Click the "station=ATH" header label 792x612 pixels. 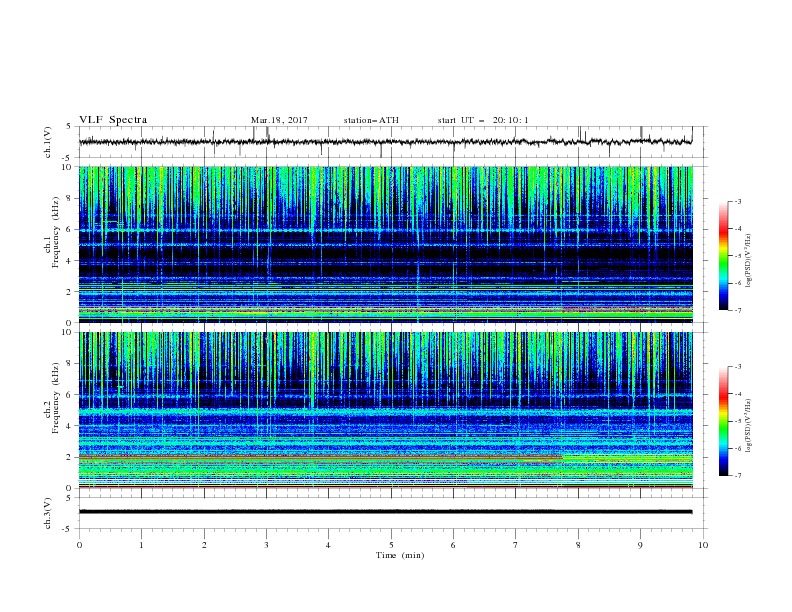point(371,120)
